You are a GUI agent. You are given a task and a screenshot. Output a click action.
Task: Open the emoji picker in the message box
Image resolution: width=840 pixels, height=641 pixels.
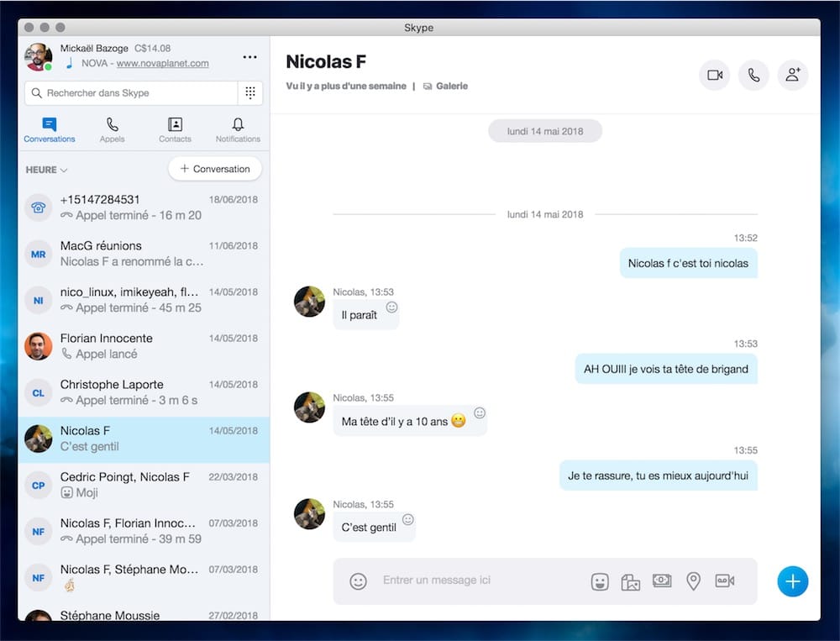[358, 581]
